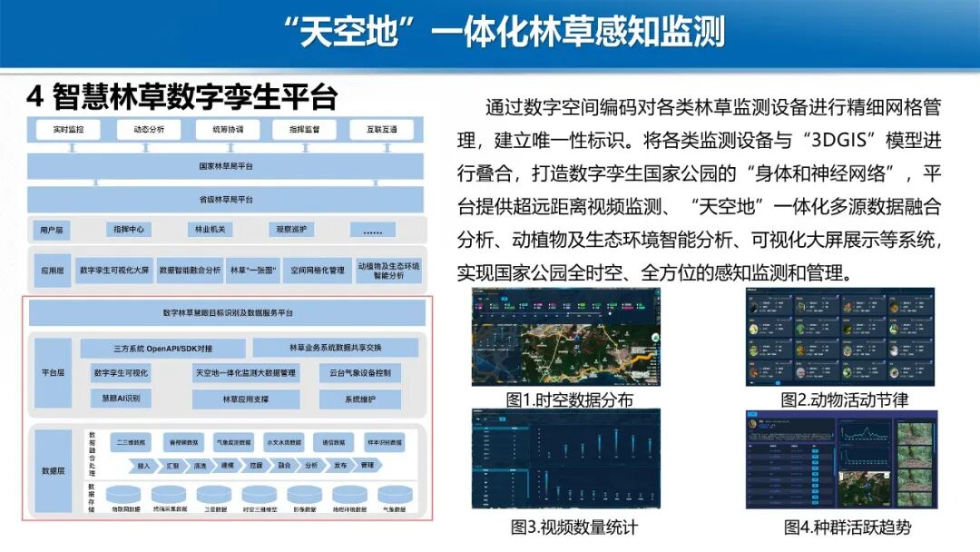Screen dimensions: 980x552
Task: Select the 统筹协调 box
Action: coord(228,130)
